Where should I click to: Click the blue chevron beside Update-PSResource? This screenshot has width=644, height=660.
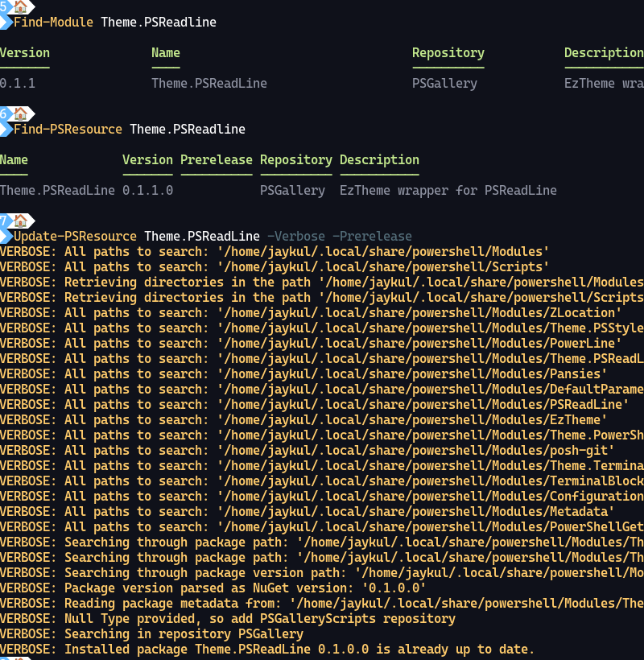[x=6, y=237]
